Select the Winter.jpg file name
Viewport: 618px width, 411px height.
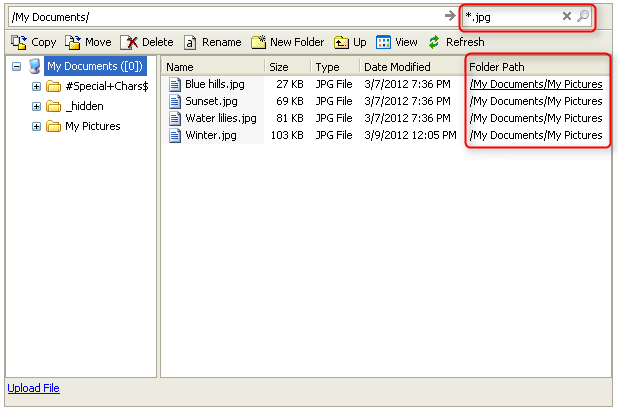click(211, 135)
